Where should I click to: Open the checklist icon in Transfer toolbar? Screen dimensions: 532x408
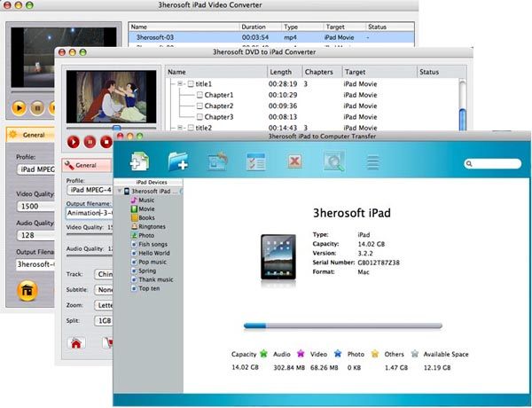(255, 161)
